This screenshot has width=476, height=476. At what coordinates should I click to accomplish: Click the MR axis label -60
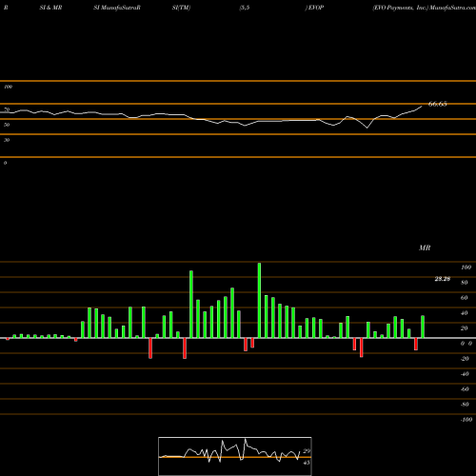pos(465,389)
